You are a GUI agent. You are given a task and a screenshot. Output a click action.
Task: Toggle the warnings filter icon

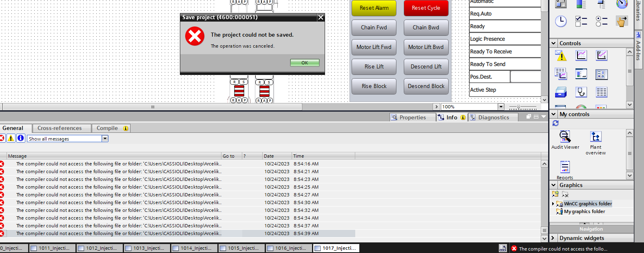pyautogui.click(x=11, y=139)
